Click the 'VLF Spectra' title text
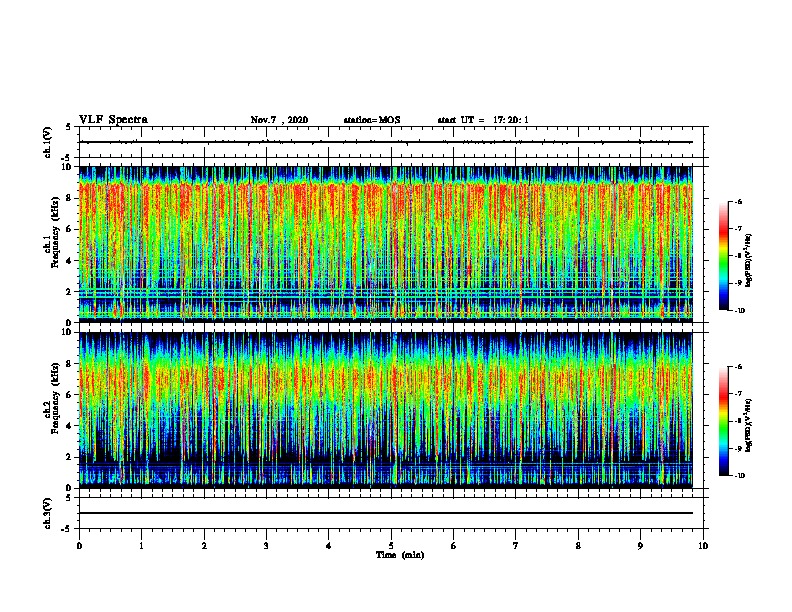This screenshot has height=612, width=792. [113, 120]
